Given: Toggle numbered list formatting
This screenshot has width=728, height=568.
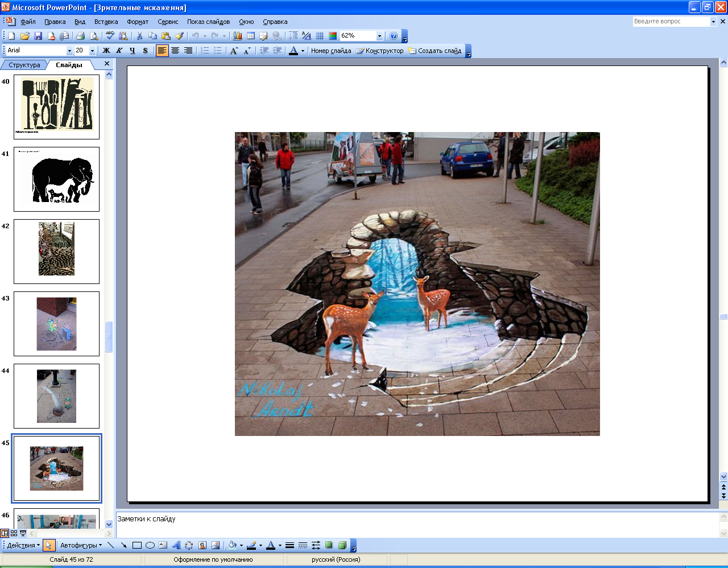Looking at the screenshot, I should [x=205, y=51].
